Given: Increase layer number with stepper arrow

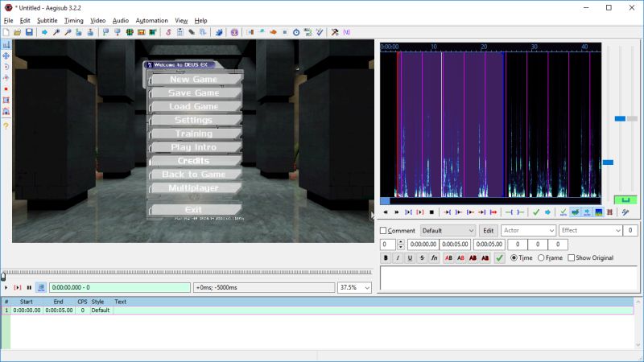Looking at the screenshot, I should 400,242.
